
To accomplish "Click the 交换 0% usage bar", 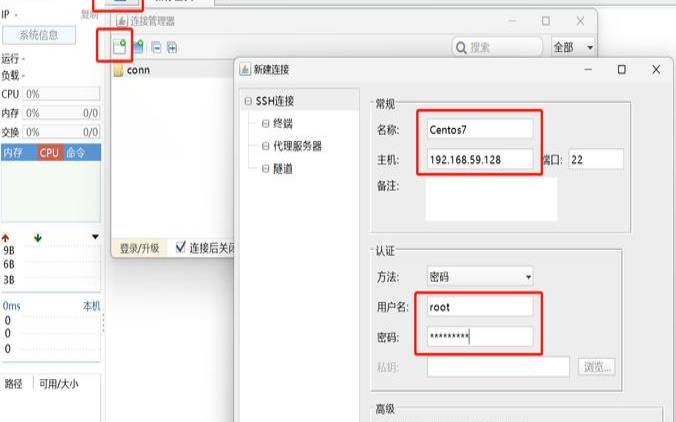I will [x=61, y=131].
